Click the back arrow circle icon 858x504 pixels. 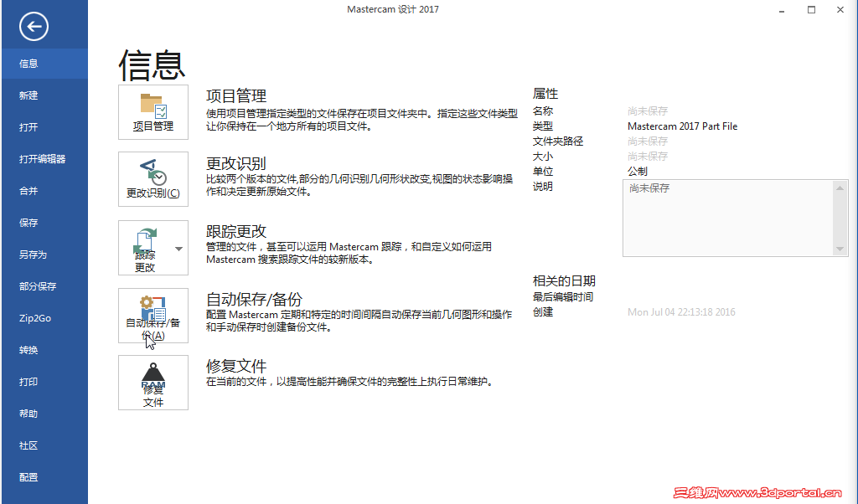point(34,26)
